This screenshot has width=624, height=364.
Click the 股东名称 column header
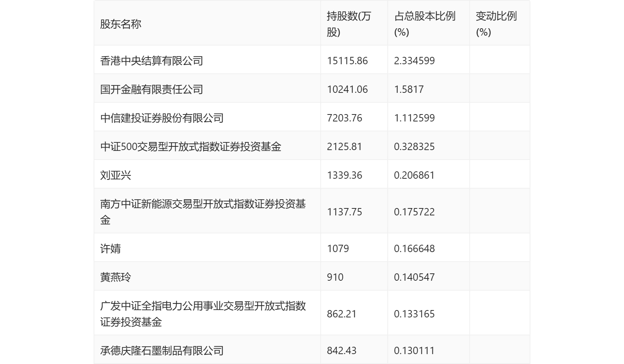121,24
